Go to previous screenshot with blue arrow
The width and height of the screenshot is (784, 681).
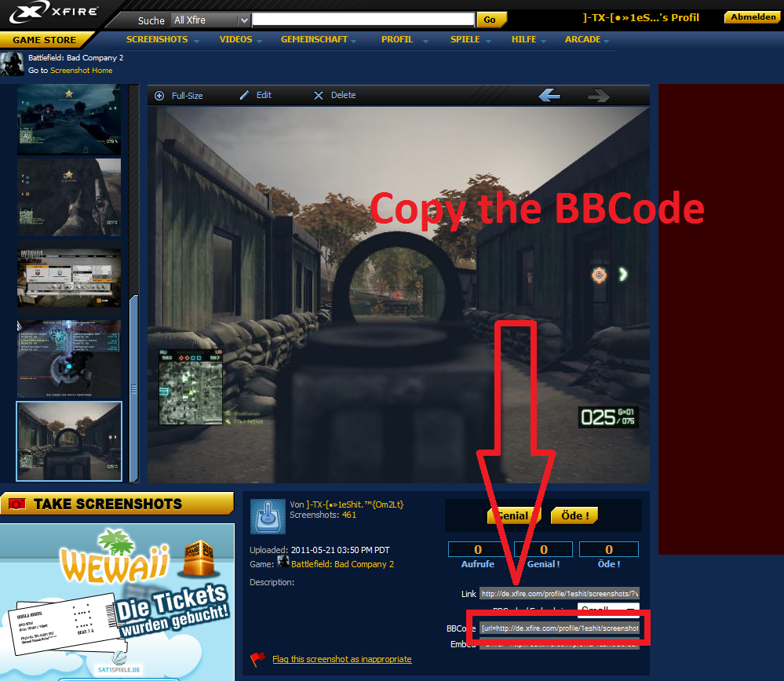point(549,95)
